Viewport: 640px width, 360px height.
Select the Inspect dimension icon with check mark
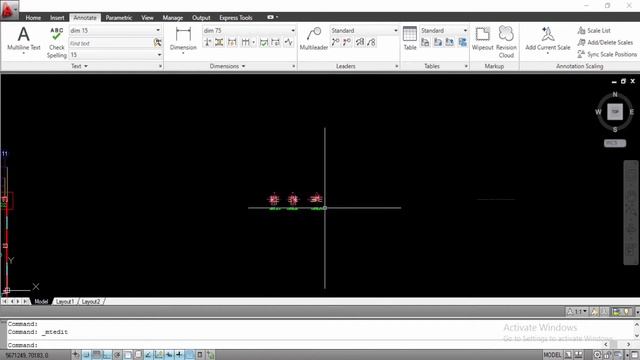pos(264,42)
